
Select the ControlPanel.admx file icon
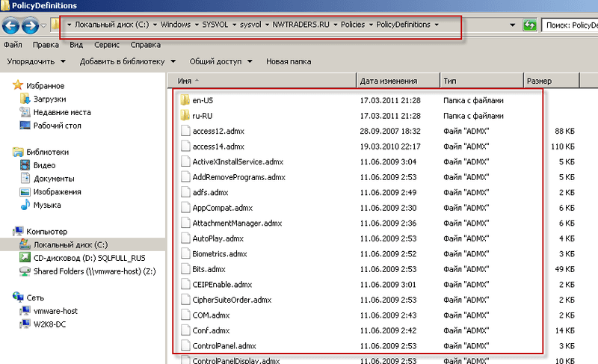[185, 346]
